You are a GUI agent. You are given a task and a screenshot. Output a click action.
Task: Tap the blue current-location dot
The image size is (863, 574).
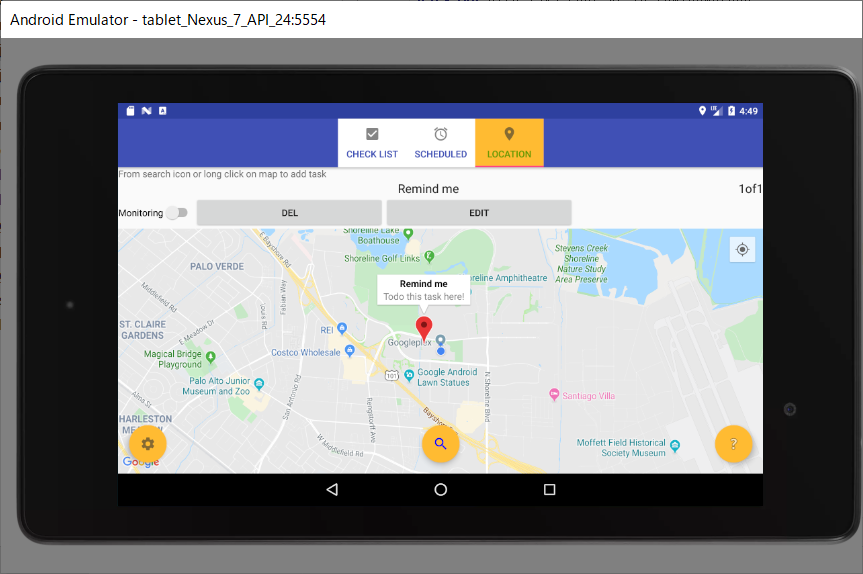(x=441, y=351)
